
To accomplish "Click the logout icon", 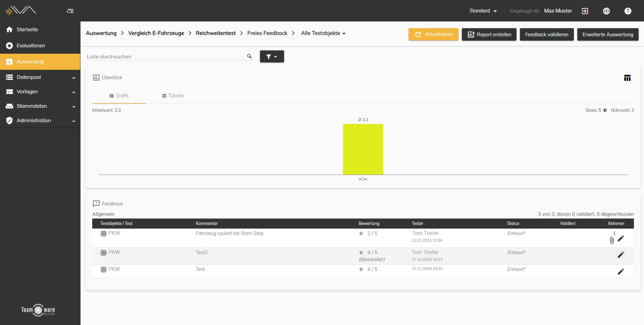I will click(585, 11).
